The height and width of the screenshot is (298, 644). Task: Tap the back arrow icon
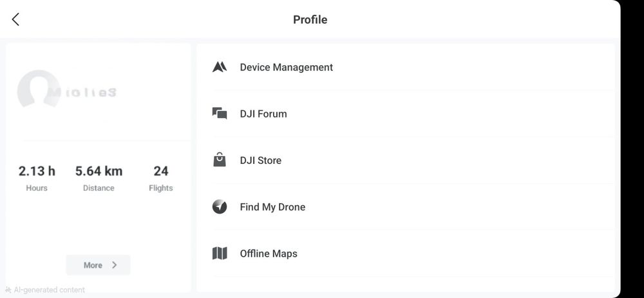(x=15, y=19)
